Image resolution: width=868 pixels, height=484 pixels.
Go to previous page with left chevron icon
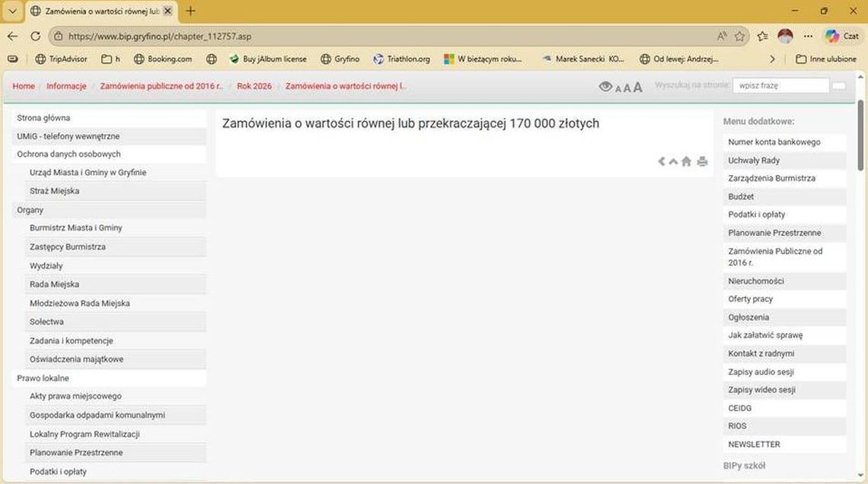(662, 161)
